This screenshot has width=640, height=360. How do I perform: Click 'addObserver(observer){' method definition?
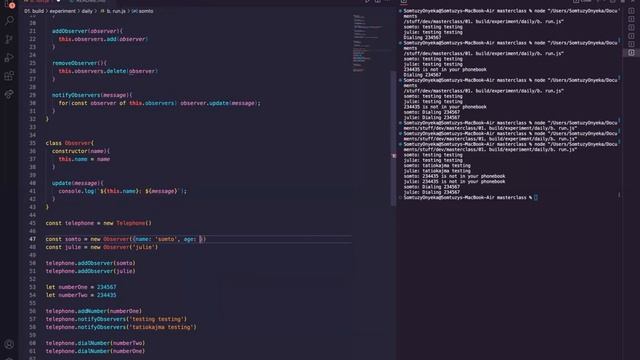[87, 31]
